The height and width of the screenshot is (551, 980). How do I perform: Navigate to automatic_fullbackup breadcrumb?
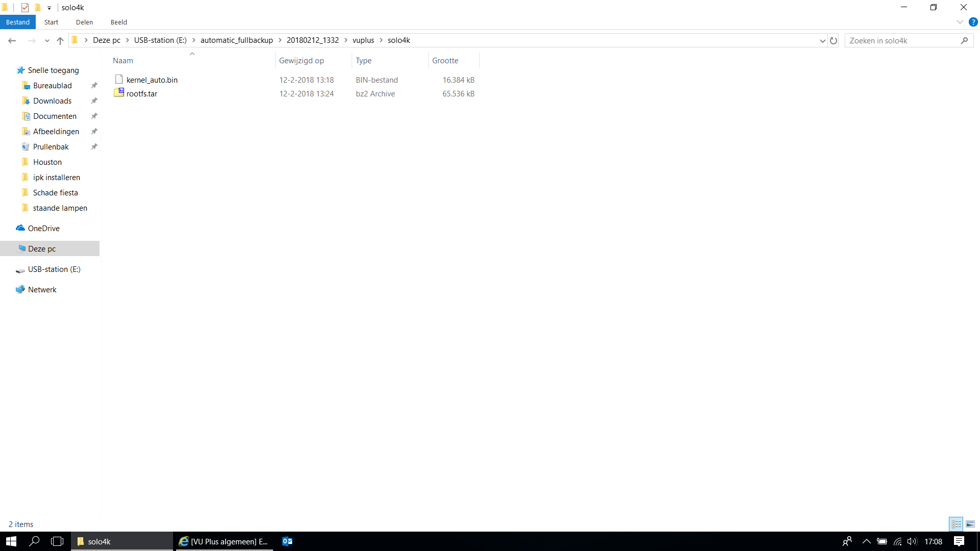point(237,40)
